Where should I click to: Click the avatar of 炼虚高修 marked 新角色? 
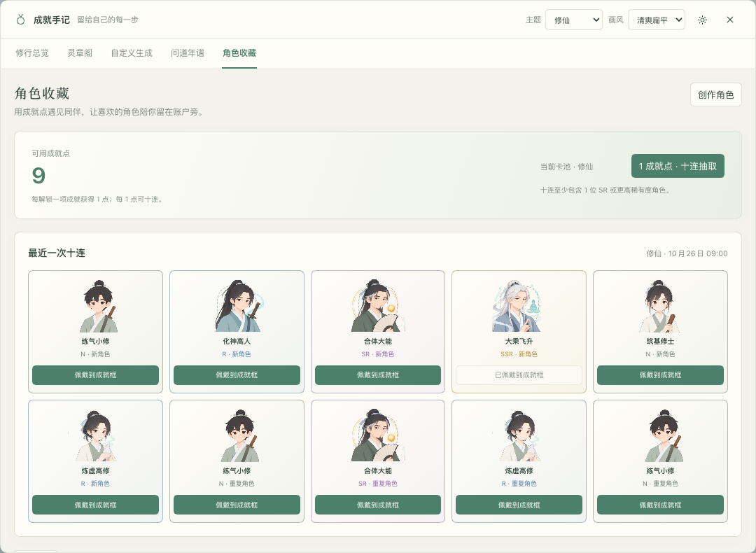95,436
